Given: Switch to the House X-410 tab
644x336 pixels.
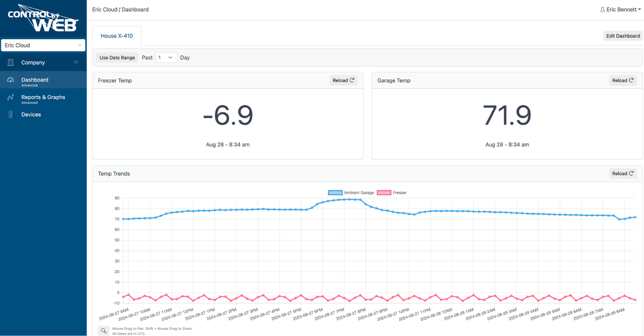Looking at the screenshot, I should (x=116, y=36).
